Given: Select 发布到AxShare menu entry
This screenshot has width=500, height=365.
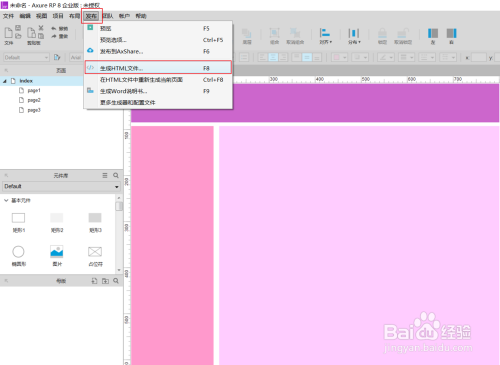Looking at the screenshot, I should (158, 51).
